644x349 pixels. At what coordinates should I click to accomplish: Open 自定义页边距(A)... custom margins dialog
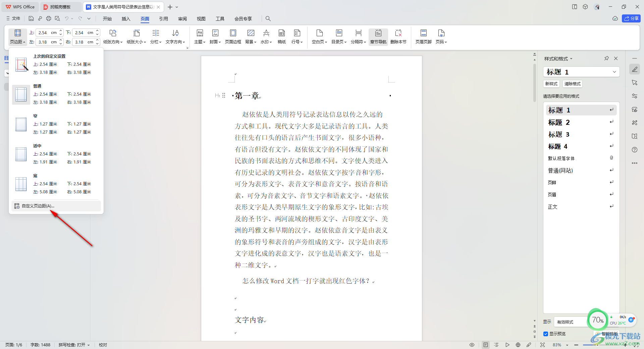click(x=56, y=206)
